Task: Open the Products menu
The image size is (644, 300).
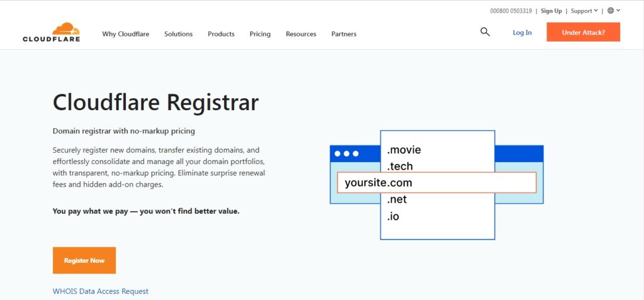Action: pyautogui.click(x=221, y=34)
